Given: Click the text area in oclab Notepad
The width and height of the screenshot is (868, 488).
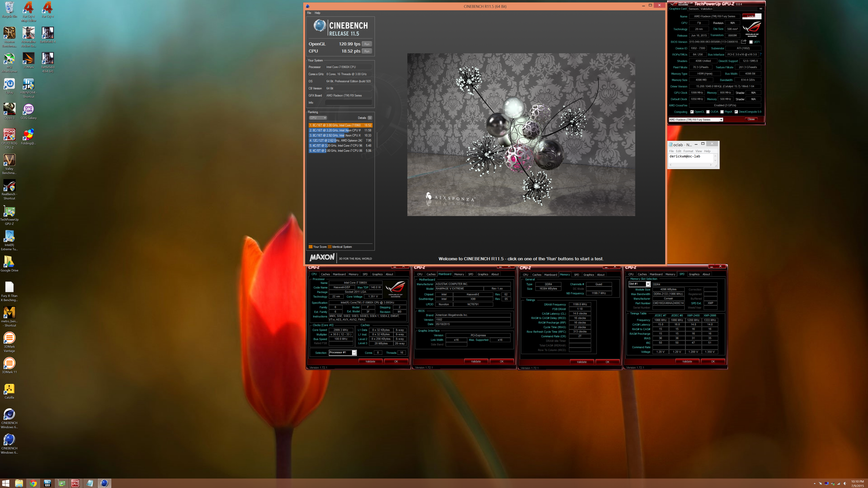Looking at the screenshot, I should click(x=691, y=158).
